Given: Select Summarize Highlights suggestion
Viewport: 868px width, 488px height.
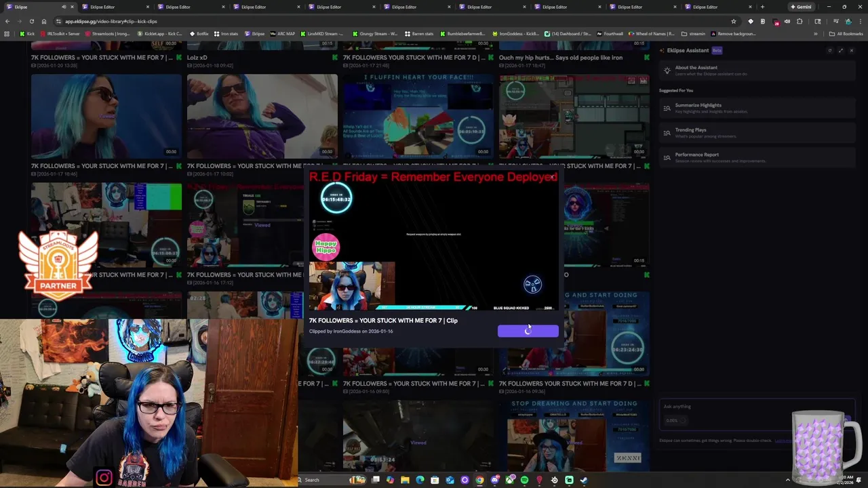Looking at the screenshot, I should pos(757,108).
